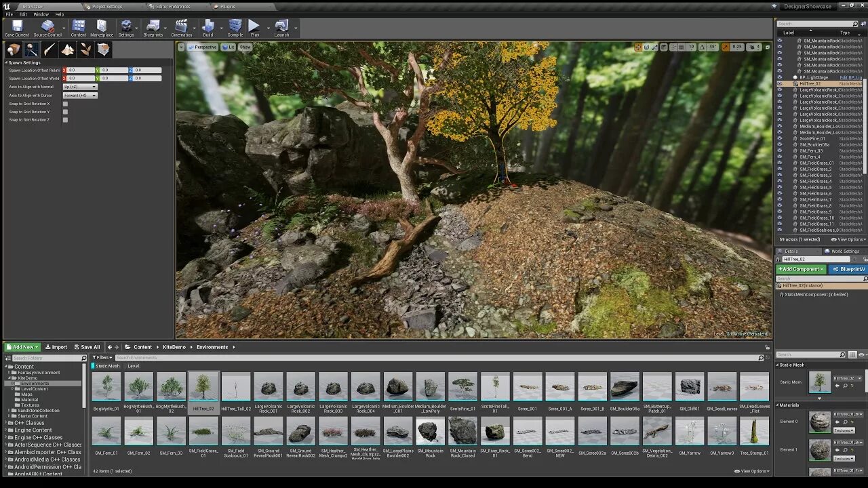Viewport: 868px width, 488px height.
Task: Click the Import button
Action: click(x=56, y=347)
